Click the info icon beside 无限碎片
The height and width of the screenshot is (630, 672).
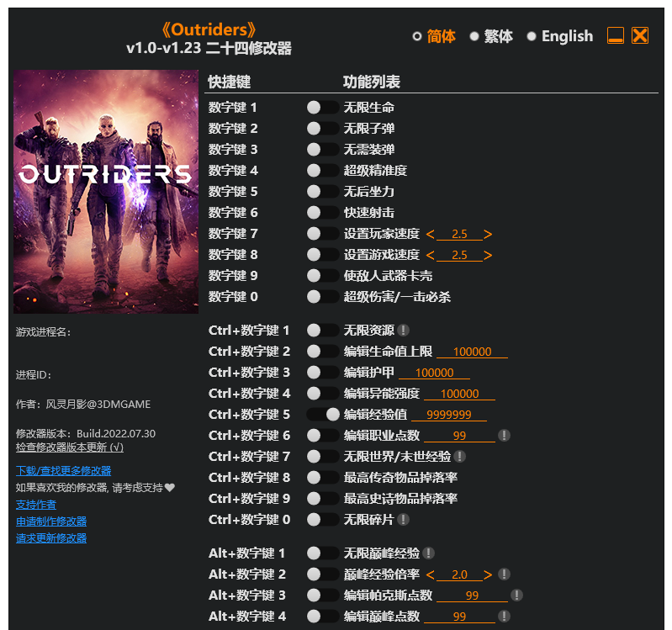point(403,520)
